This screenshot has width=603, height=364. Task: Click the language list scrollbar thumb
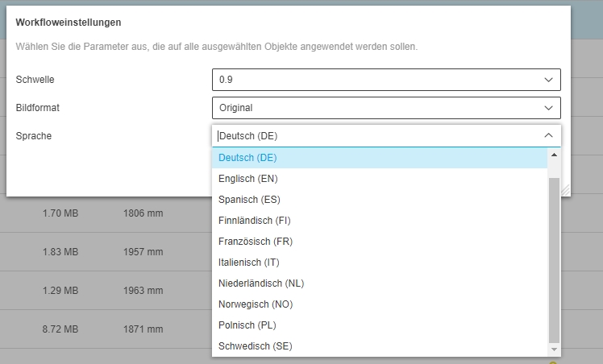click(x=553, y=258)
